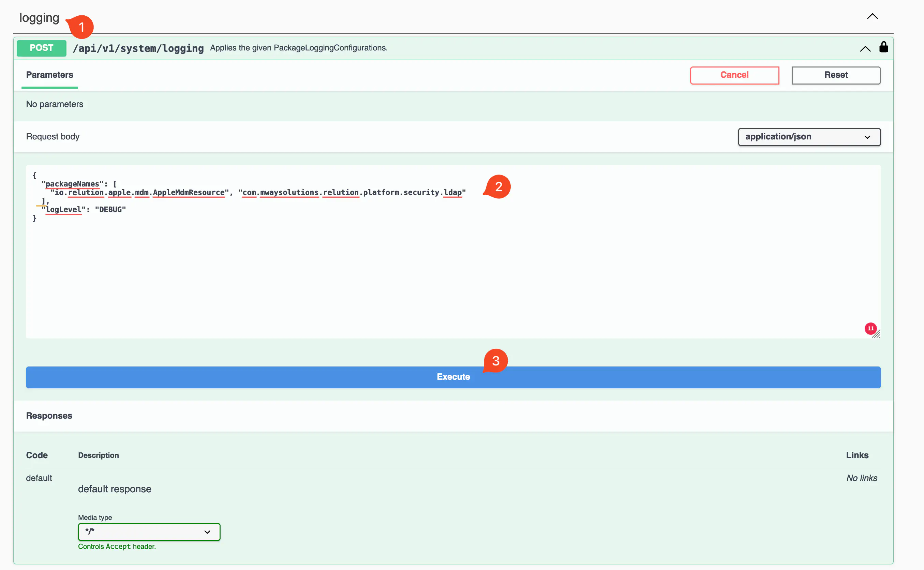Click the /api/v1/system/logging endpoint path
Image resolution: width=924 pixels, height=570 pixels.
click(138, 48)
